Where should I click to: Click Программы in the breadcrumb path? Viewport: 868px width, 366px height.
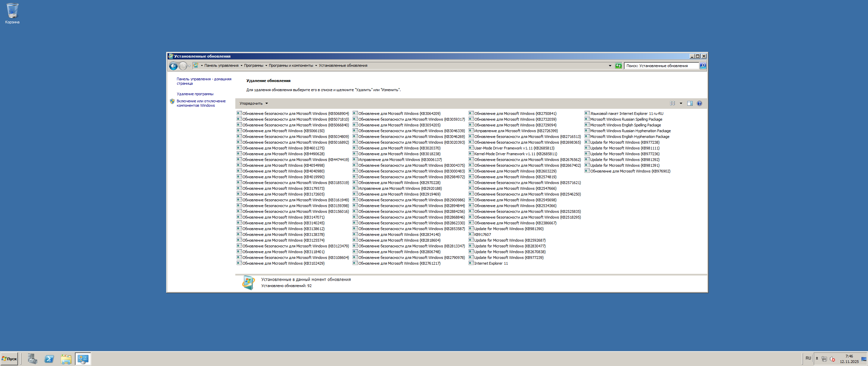coord(253,66)
